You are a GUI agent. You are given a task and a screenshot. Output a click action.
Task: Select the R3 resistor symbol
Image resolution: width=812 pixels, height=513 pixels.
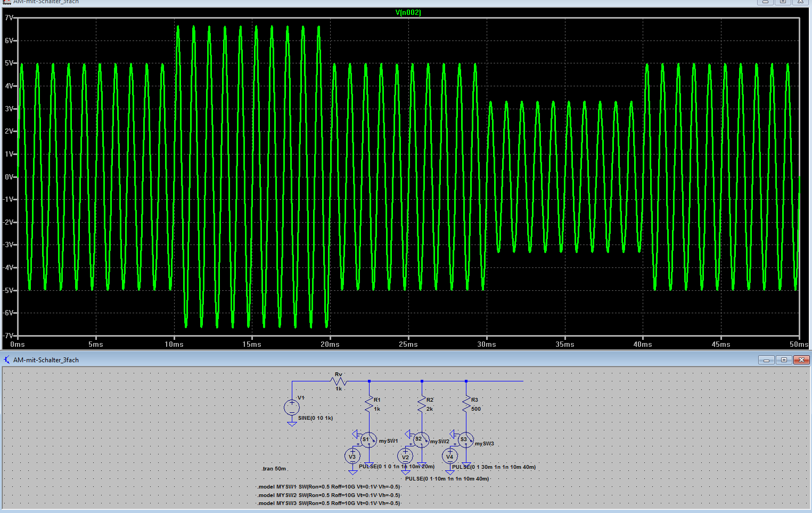point(466,404)
